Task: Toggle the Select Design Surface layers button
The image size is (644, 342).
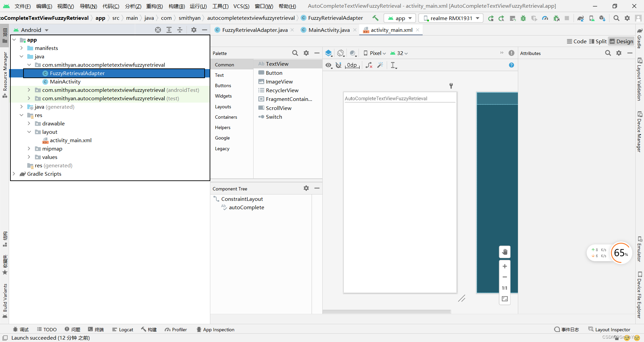Action: pyautogui.click(x=329, y=53)
